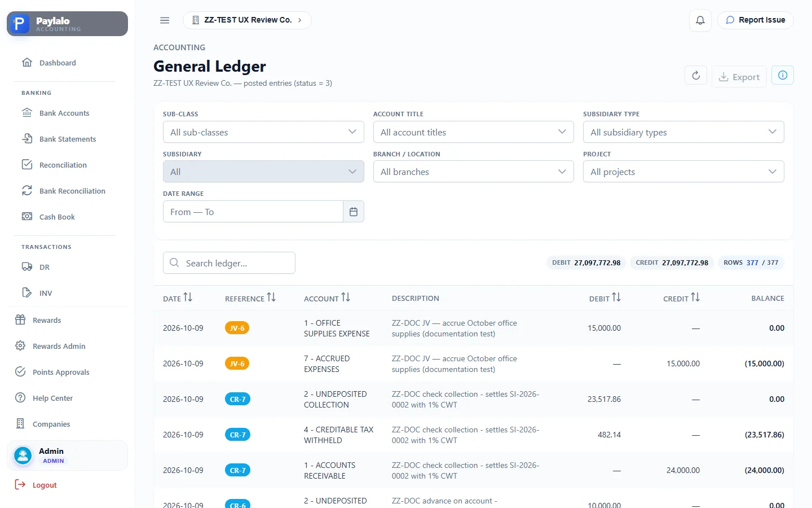Open the Sub-class dropdown
The height and width of the screenshot is (508, 812).
pyautogui.click(x=263, y=132)
